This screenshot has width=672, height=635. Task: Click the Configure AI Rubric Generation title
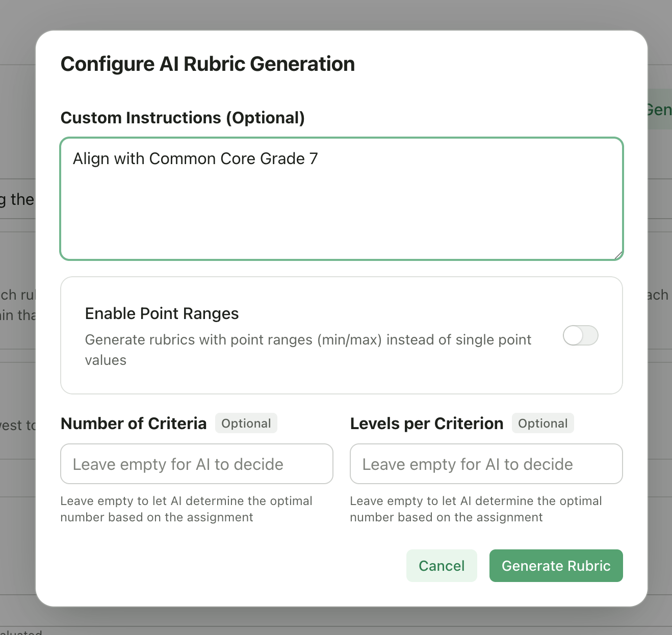click(x=208, y=64)
